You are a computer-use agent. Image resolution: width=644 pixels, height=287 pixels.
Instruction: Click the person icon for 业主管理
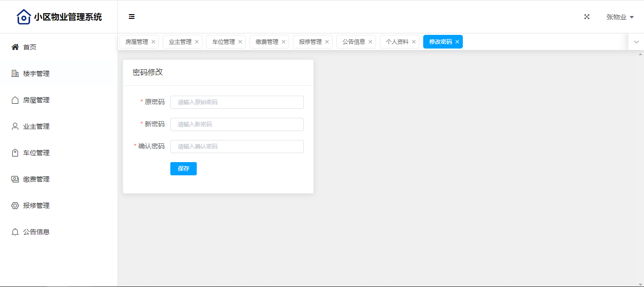15,126
